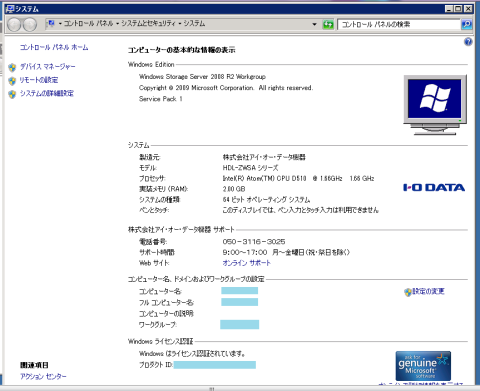The image size is (480, 391).
Task: Click 設定の変更 link
Action: (429, 291)
